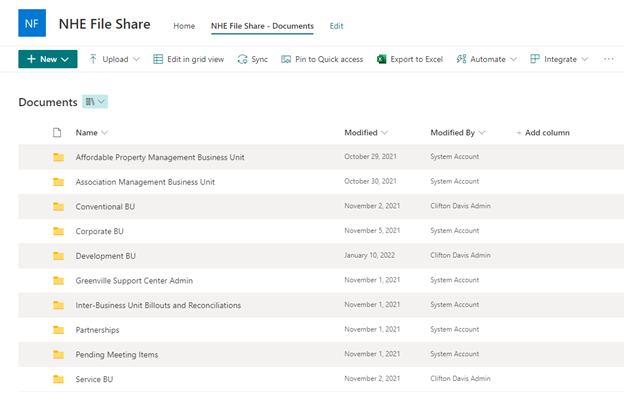Image resolution: width=624 pixels, height=405 pixels.
Task: Open the Documents view switcher dropdown
Action: click(95, 102)
